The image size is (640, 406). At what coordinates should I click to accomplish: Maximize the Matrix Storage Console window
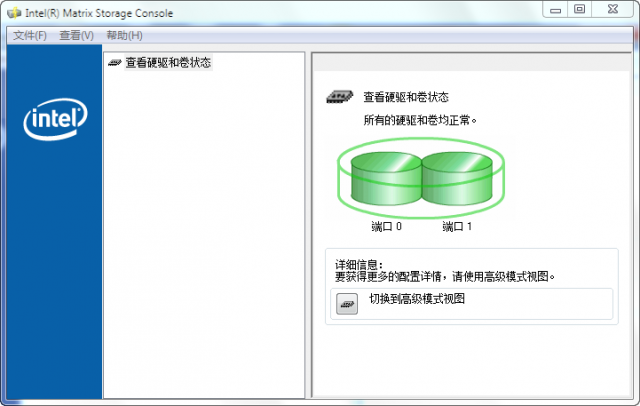(580, 9)
